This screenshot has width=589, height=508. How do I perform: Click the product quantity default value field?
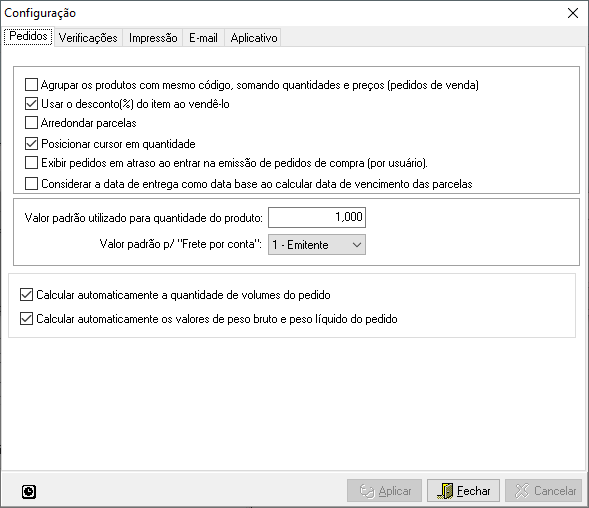tap(317, 217)
